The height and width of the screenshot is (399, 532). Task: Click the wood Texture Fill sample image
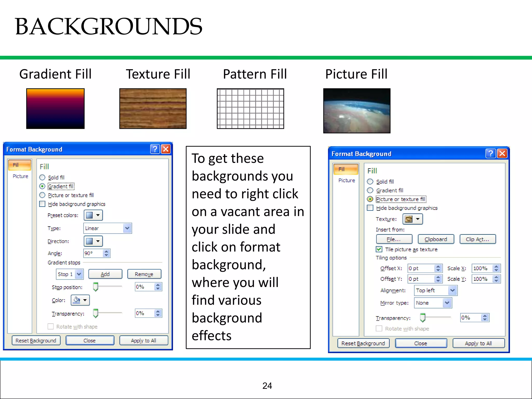(x=153, y=109)
